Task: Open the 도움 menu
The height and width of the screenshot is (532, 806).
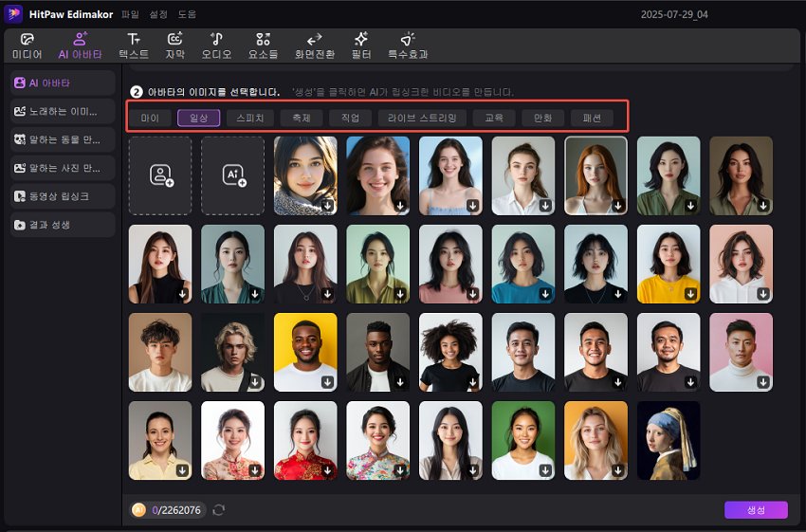Action: 187,14
